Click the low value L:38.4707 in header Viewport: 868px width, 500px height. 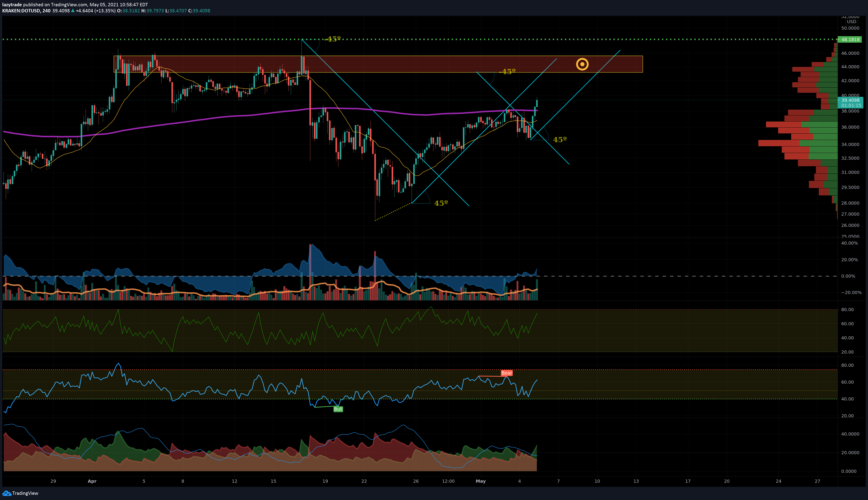pos(176,11)
